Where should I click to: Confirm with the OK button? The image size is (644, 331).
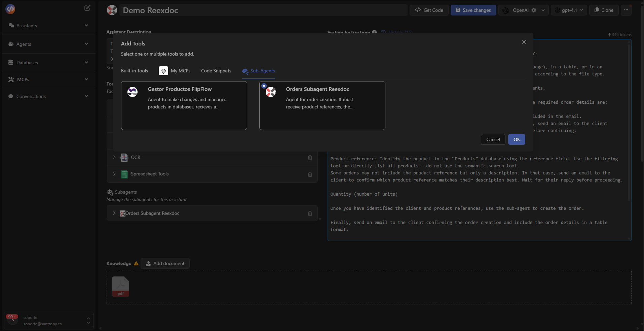[517, 139]
